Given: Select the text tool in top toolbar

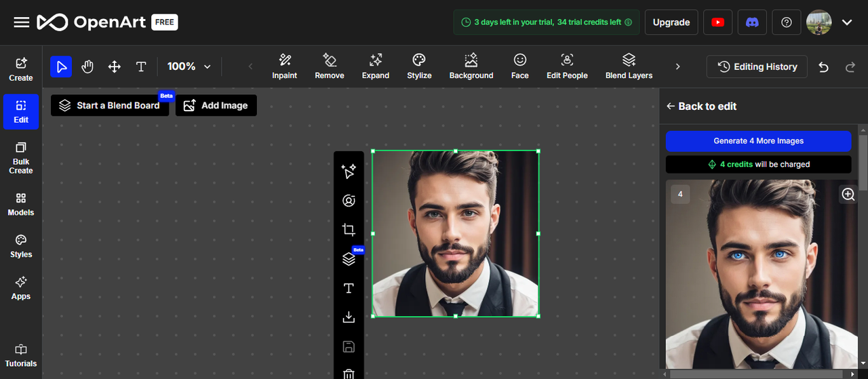Looking at the screenshot, I should coord(141,66).
